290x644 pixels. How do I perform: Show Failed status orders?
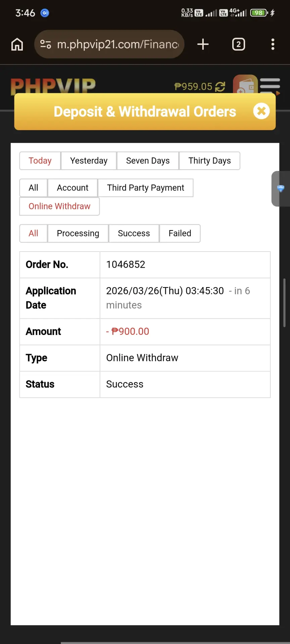pos(180,233)
